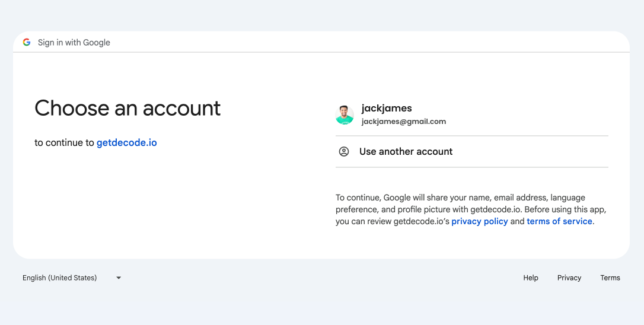
Task: Choose Use another account option
Action: [406, 151]
